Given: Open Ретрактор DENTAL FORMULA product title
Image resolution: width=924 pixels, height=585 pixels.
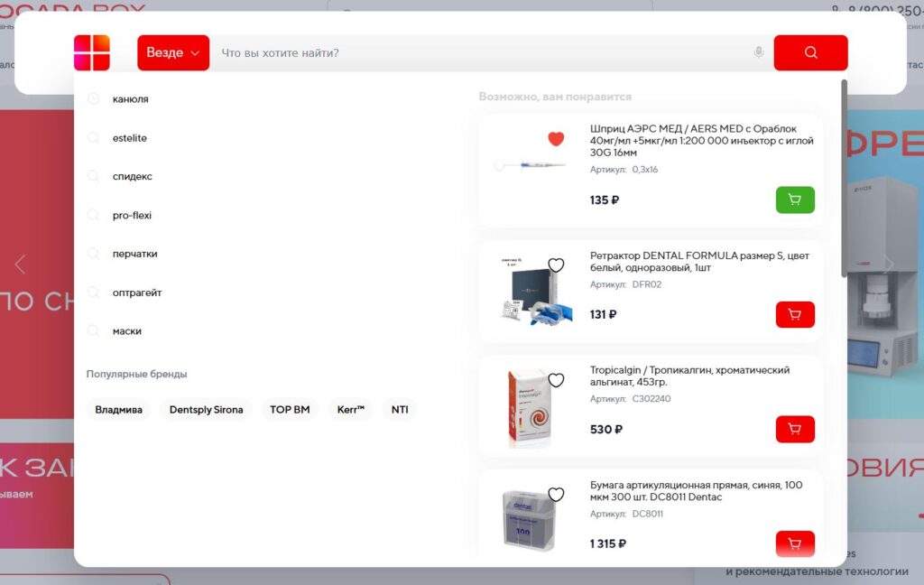Looking at the screenshot, I should tap(699, 261).
